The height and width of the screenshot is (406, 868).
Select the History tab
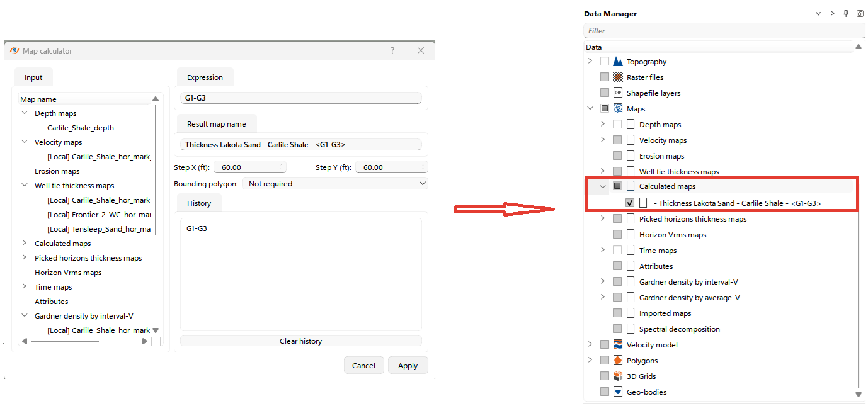[x=199, y=203]
